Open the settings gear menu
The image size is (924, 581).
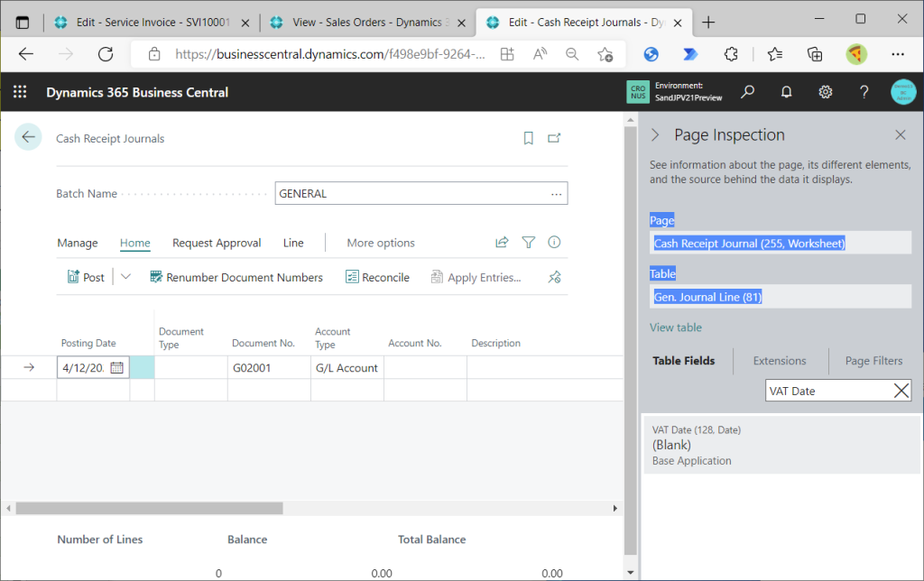(x=825, y=92)
